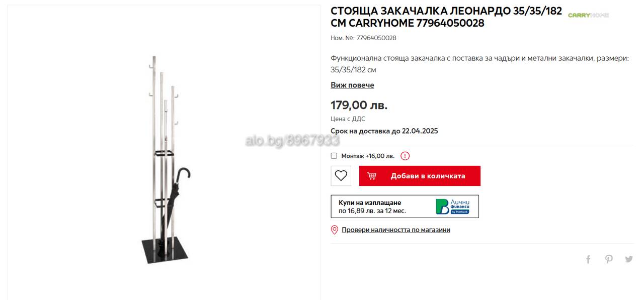Click the Postbank Лични Финанси logo

[452, 206]
